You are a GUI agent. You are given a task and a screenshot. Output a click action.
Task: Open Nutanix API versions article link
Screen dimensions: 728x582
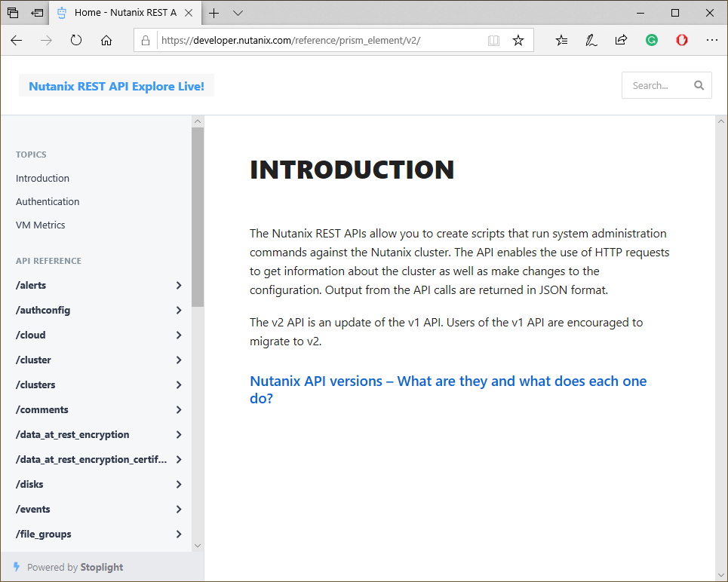[x=448, y=390]
